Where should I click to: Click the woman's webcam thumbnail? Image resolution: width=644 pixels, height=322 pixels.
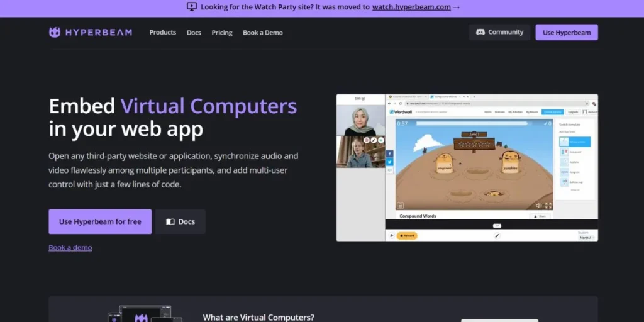360,120
